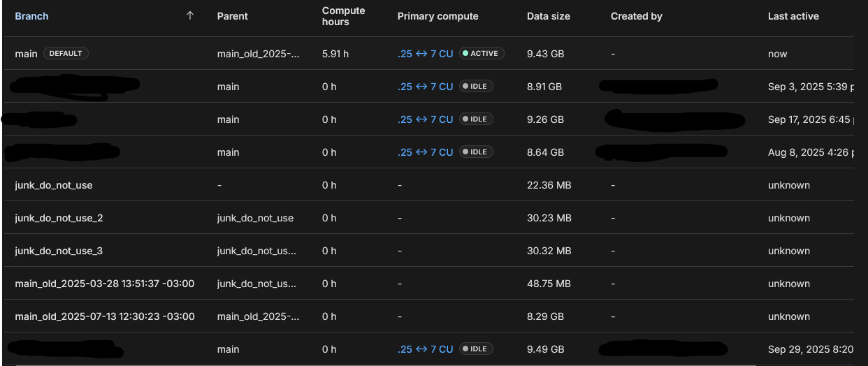Click the Parent column header
868x366 pixels.
coord(233,16)
